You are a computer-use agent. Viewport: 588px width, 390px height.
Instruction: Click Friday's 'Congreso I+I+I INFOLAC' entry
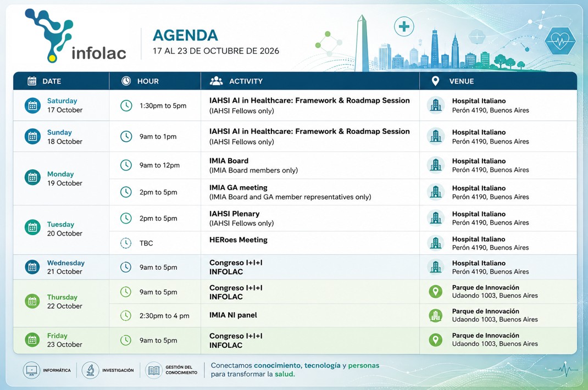(x=236, y=341)
